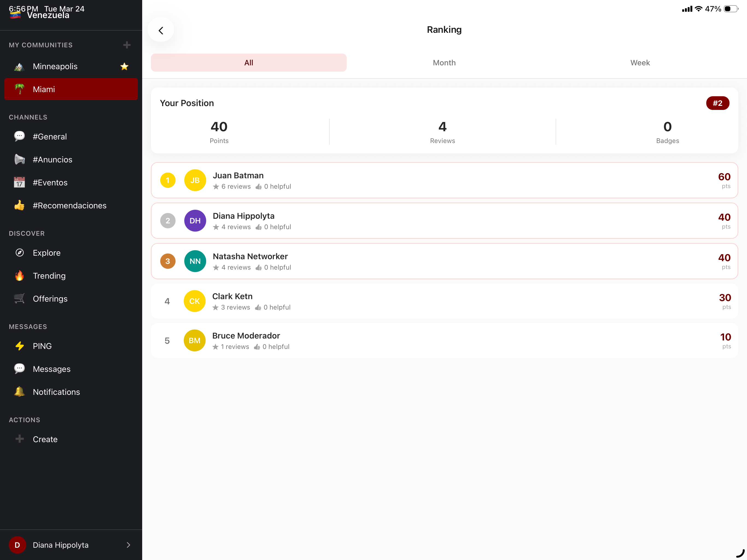Image resolution: width=747 pixels, height=560 pixels.
Task: Click the Minneapolis mountain icon
Action: pyautogui.click(x=19, y=66)
